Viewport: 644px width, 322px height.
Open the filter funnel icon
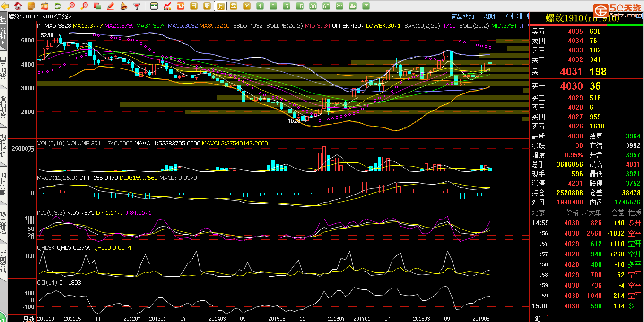(137, 6)
